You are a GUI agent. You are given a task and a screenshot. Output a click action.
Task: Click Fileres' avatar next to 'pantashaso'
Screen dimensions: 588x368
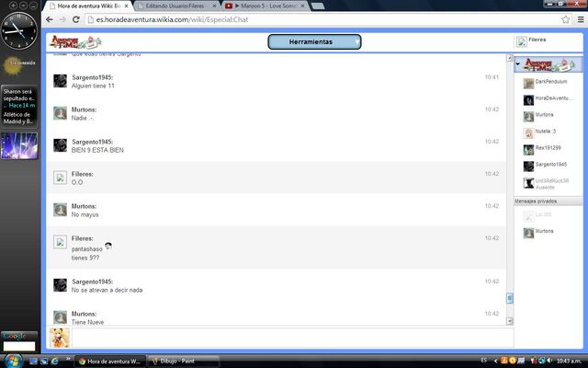click(x=60, y=242)
